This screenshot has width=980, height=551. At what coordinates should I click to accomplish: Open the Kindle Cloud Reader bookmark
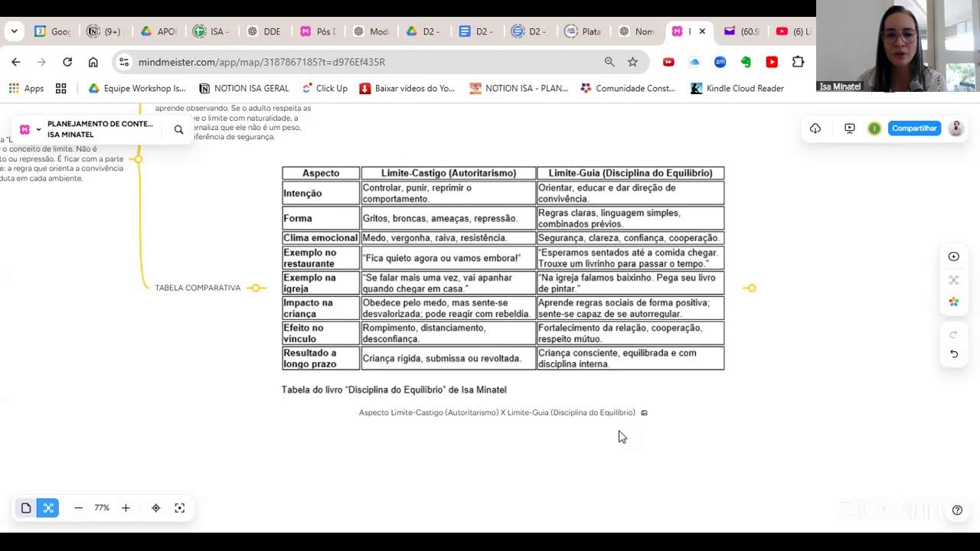pos(737,88)
